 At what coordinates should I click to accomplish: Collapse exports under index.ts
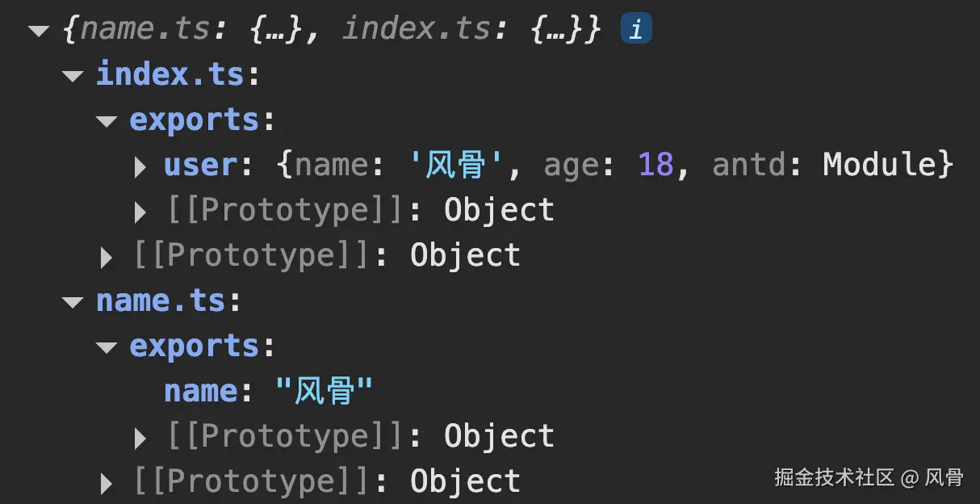107,121
